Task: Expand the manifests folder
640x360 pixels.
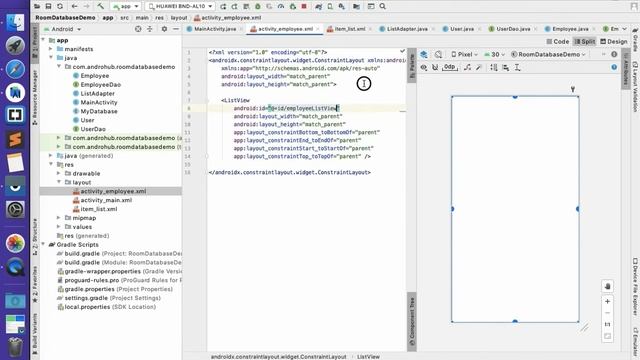Action: click(51, 49)
